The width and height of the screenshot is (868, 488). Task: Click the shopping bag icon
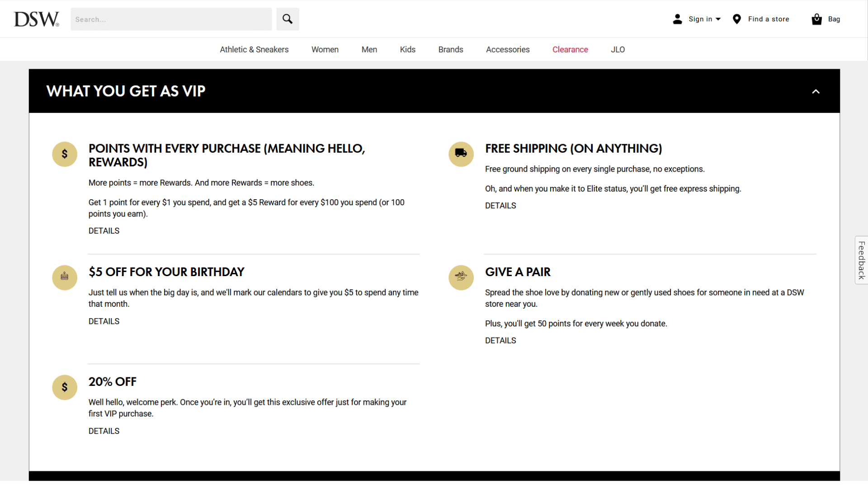[x=816, y=19]
